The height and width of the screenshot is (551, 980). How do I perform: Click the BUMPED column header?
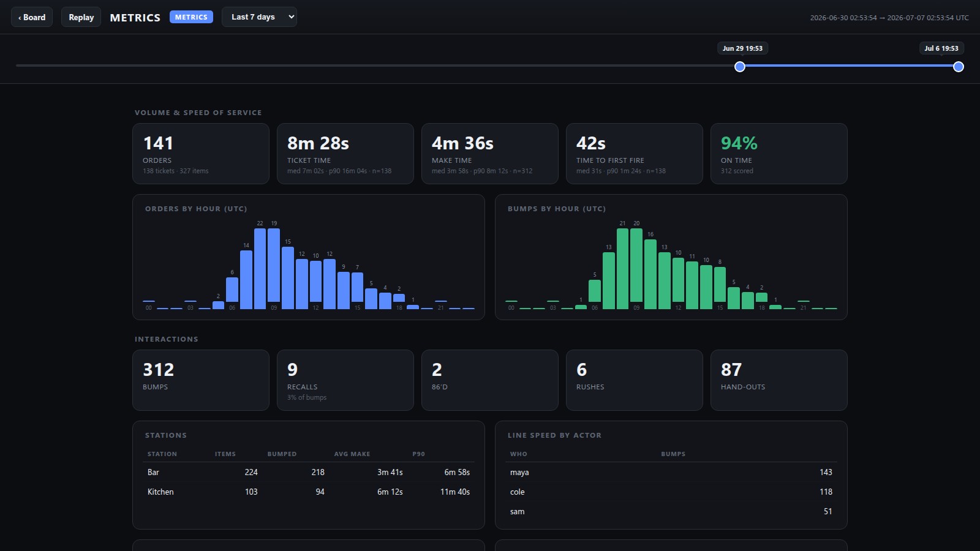[282, 454]
